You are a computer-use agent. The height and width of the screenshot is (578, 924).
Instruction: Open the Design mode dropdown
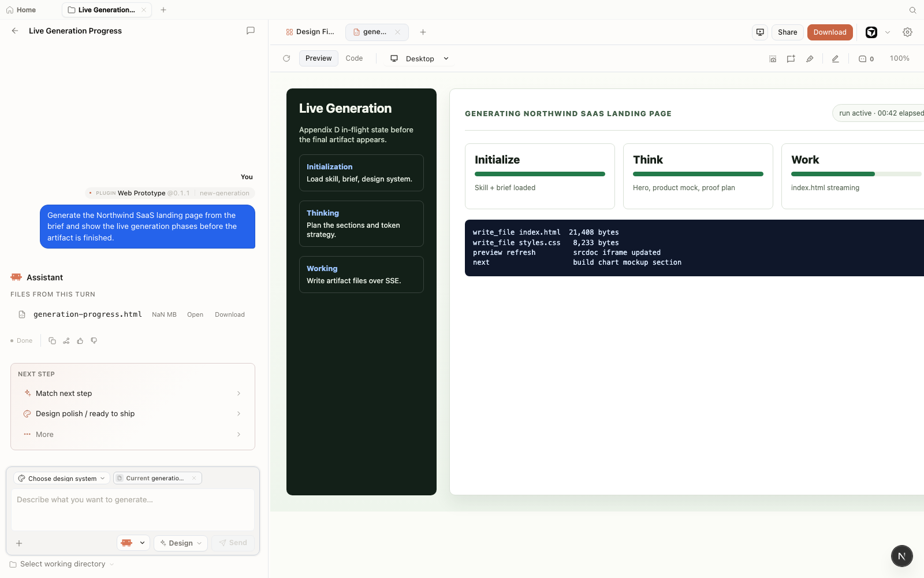(x=181, y=543)
